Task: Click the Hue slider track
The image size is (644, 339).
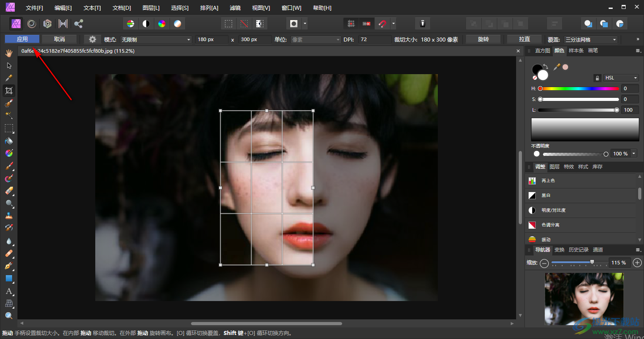Action: (580, 89)
